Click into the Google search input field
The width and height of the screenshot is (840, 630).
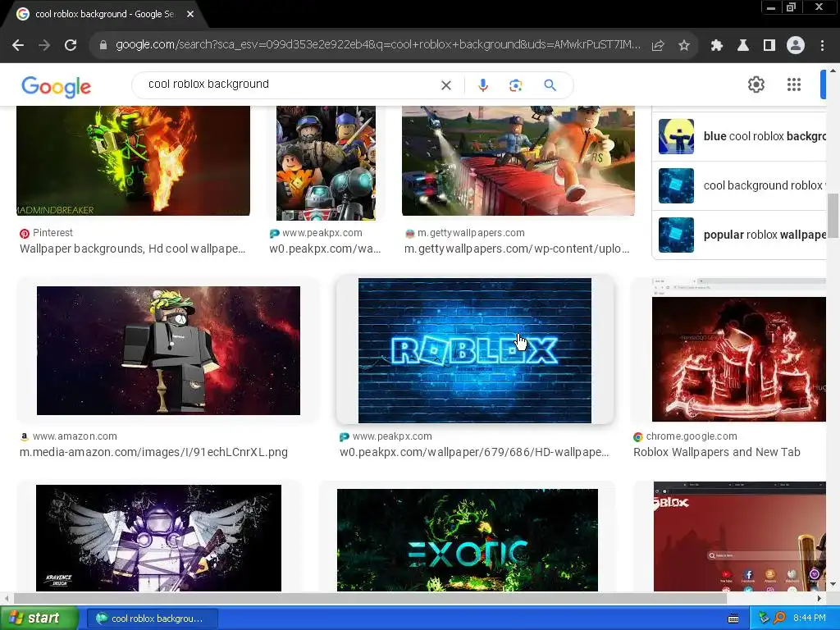point(290,84)
